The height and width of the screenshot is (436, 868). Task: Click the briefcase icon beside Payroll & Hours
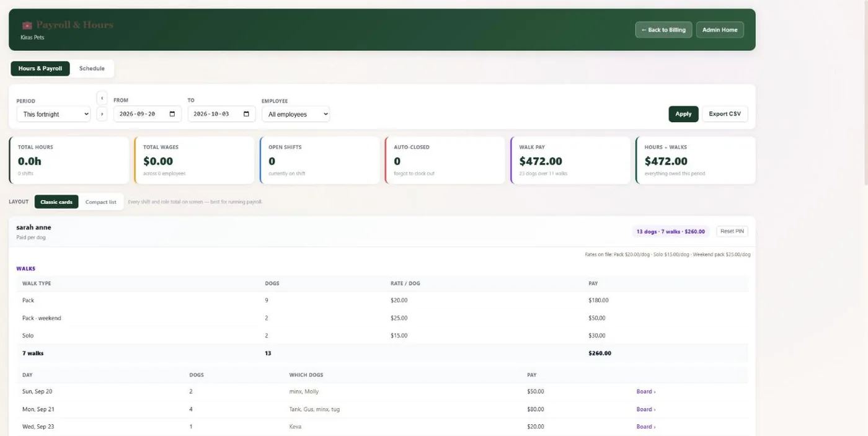pos(27,25)
